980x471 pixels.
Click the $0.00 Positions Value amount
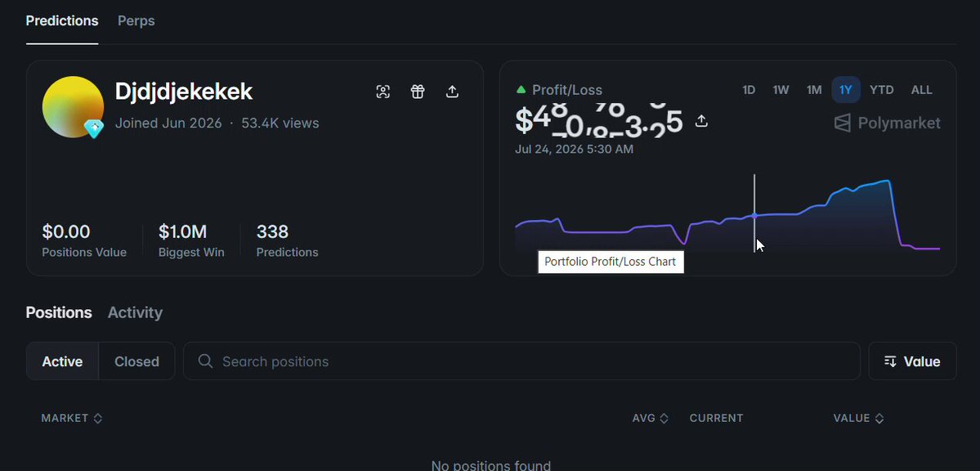pyautogui.click(x=66, y=232)
